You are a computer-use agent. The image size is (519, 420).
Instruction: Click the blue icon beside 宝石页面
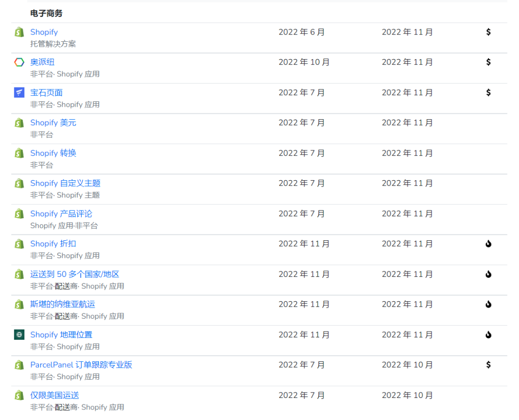pyautogui.click(x=19, y=92)
